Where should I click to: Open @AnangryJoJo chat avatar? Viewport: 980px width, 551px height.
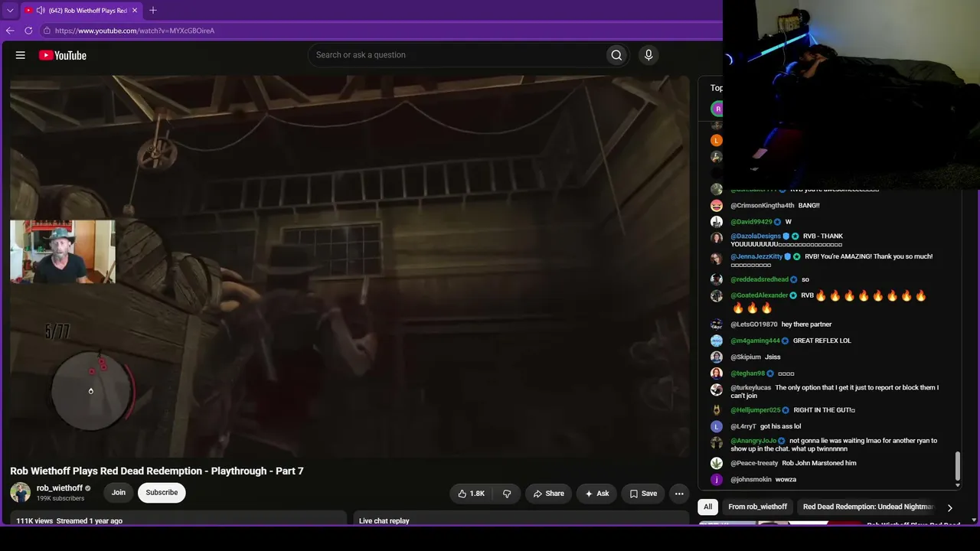[717, 442]
